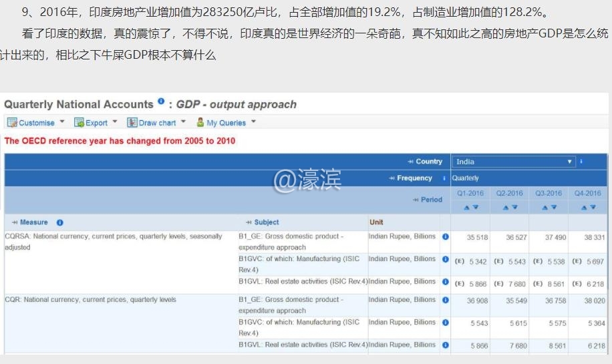Click the My Queries person icon

(200, 122)
